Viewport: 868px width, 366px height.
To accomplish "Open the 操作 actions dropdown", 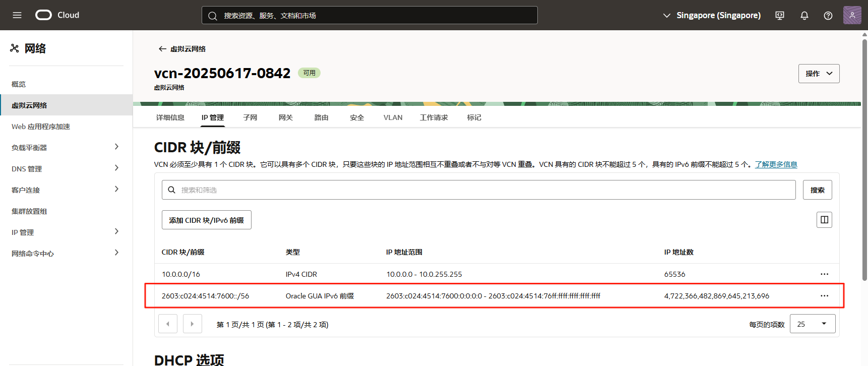I will pos(819,74).
